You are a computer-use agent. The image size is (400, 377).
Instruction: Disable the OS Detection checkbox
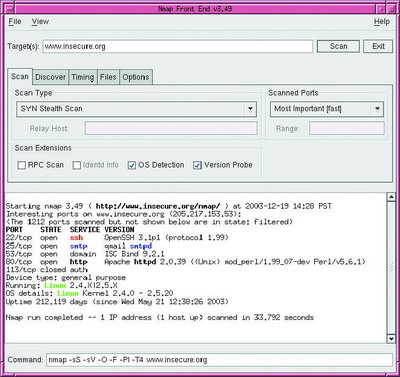tap(132, 165)
